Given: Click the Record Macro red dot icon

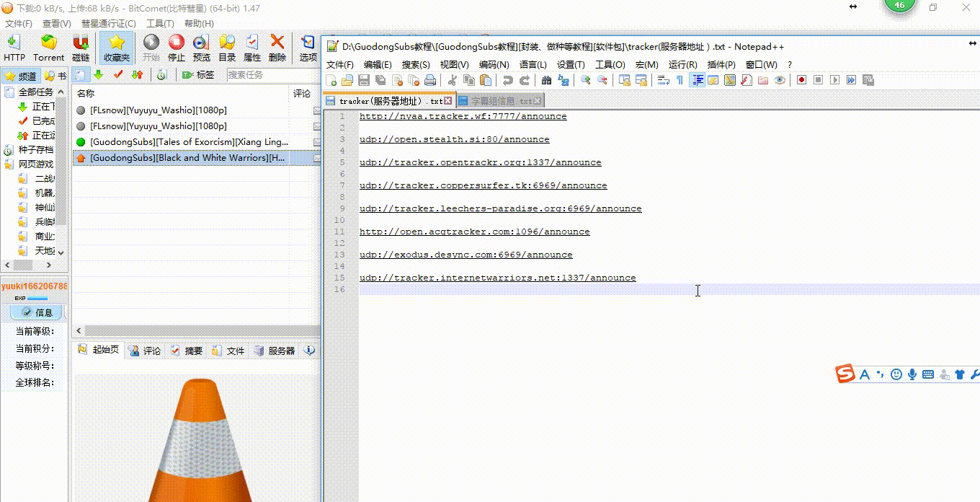Looking at the screenshot, I should [801, 80].
